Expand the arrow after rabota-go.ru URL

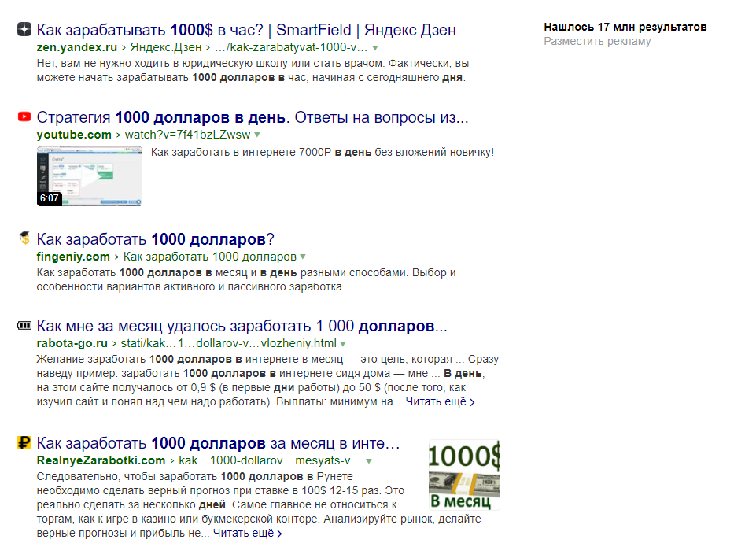tap(343, 344)
